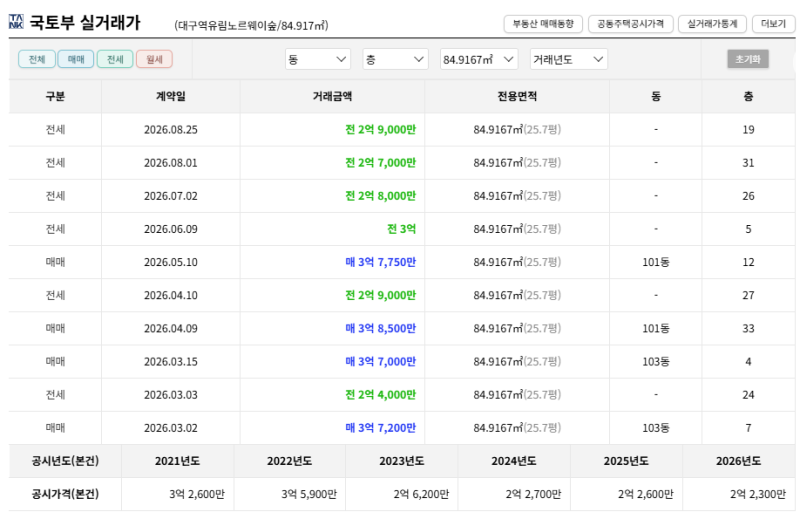Click 101동 in the 2026.04.09 row

656,329
